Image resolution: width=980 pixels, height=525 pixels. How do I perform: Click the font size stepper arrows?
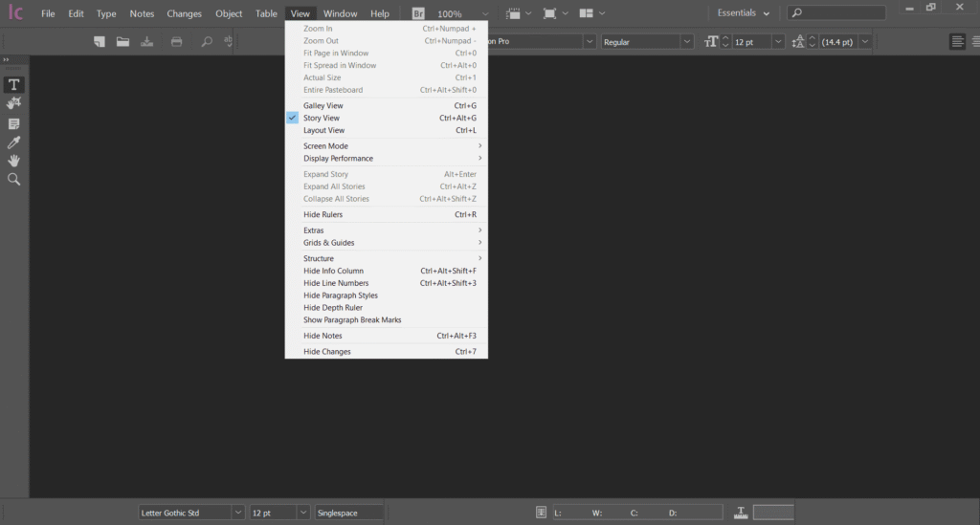(725, 42)
